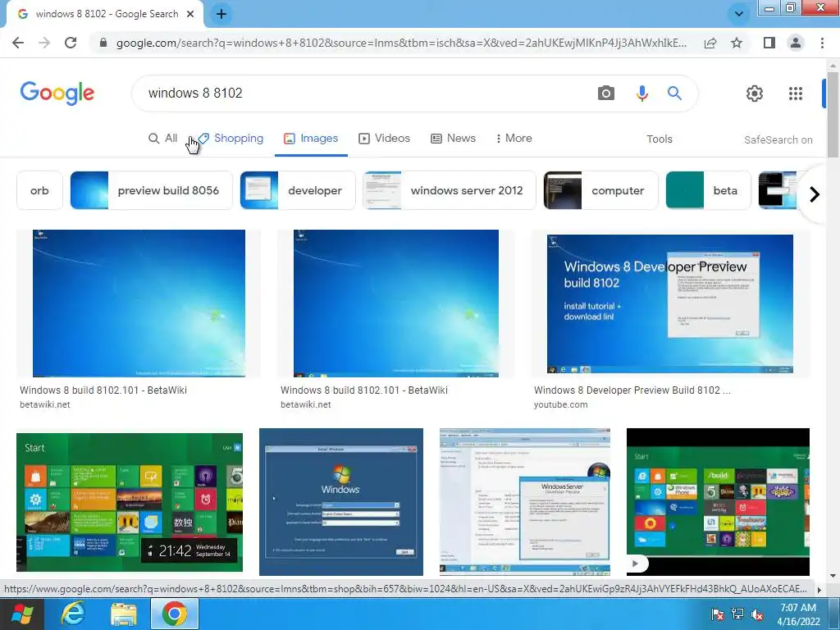Filter by the beta chip
840x630 pixels.
pyautogui.click(x=708, y=190)
